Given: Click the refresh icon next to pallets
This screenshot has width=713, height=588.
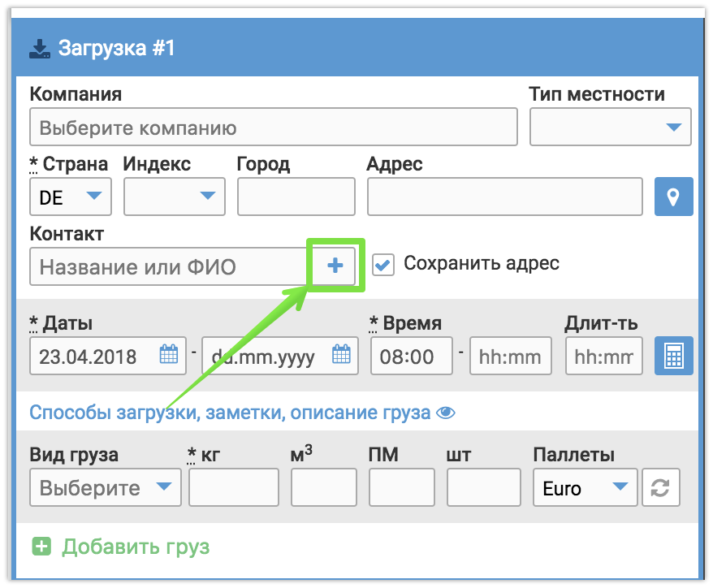Looking at the screenshot, I should click(660, 487).
